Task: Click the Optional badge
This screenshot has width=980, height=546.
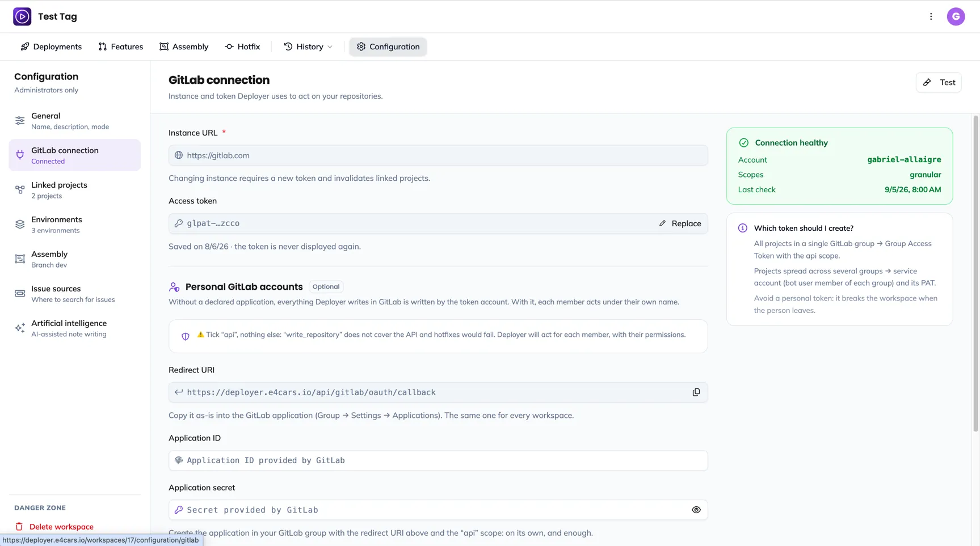Action: click(x=326, y=287)
